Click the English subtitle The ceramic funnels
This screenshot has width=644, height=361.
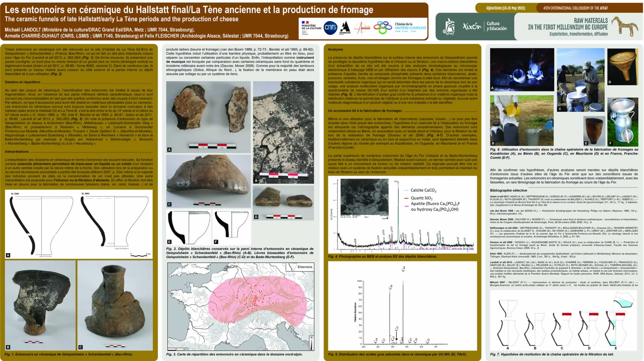[121, 19]
